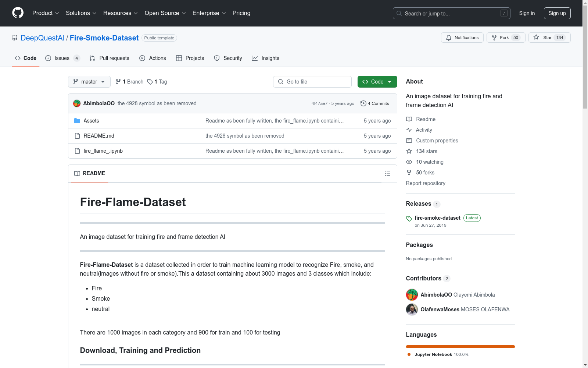Viewport: 588px width, 368px height.
Task: Open the Pricing page
Action: (x=241, y=13)
